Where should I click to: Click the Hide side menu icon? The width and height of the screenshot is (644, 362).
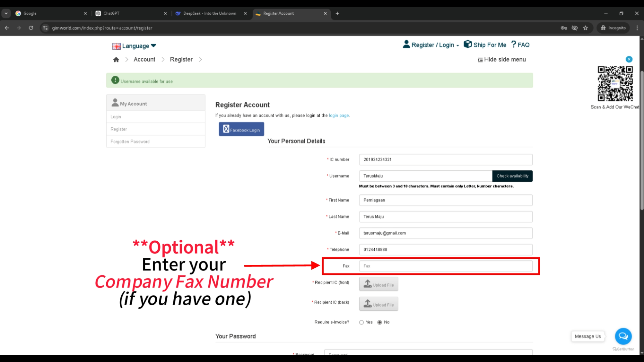click(x=480, y=60)
